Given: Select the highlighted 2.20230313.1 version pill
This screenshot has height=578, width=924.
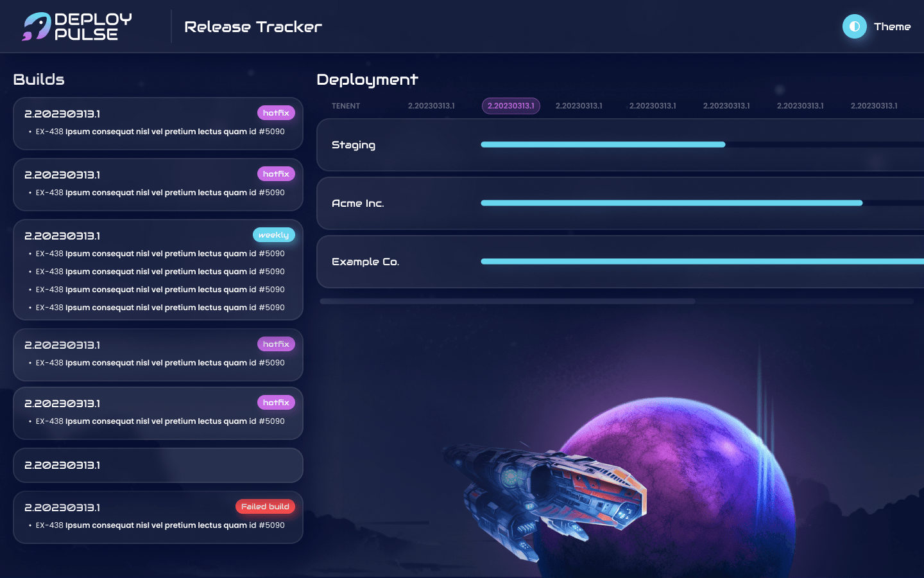Looking at the screenshot, I should click(x=511, y=106).
